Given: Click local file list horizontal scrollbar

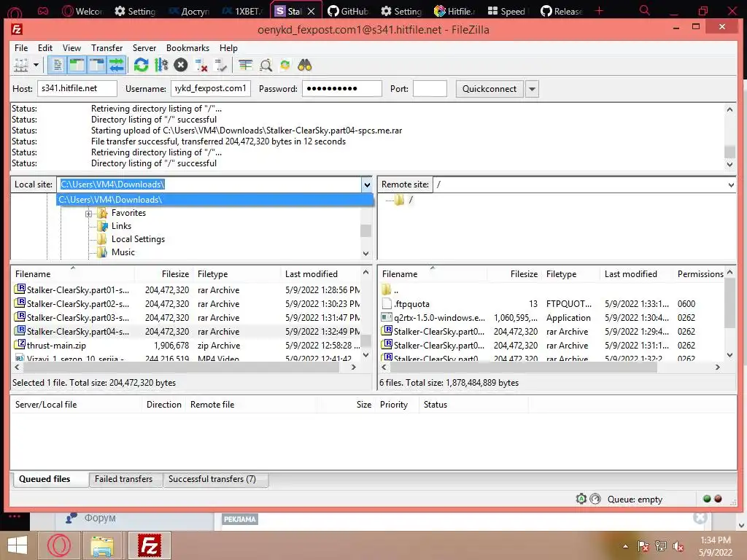Looking at the screenshot, I should pyautogui.click(x=181, y=367).
